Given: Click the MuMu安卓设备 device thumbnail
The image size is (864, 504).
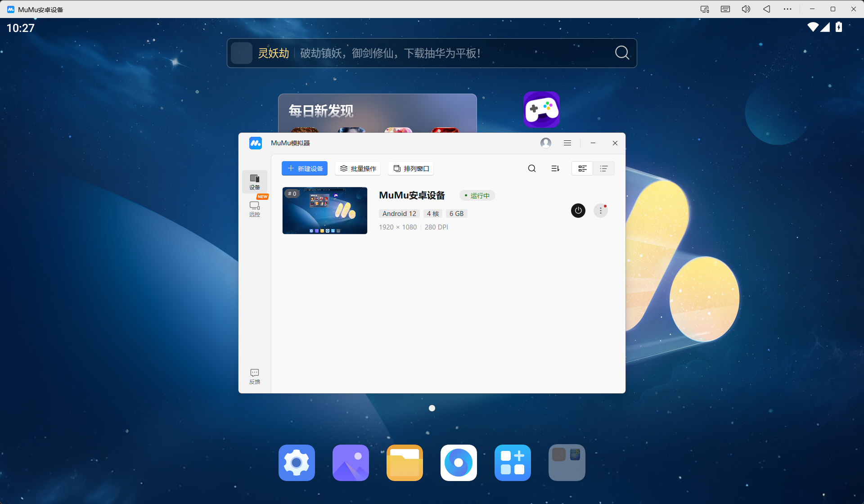Looking at the screenshot, I should (x=324, y=210).
